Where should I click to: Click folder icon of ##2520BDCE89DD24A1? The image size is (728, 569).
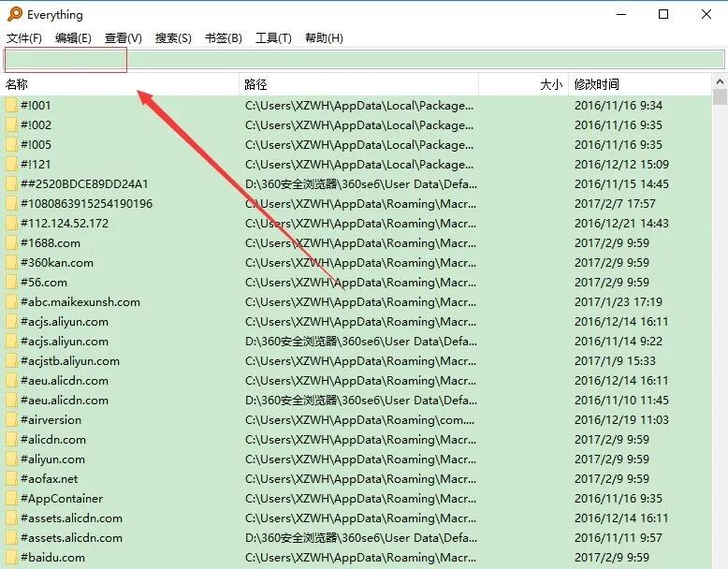(11, 184)
